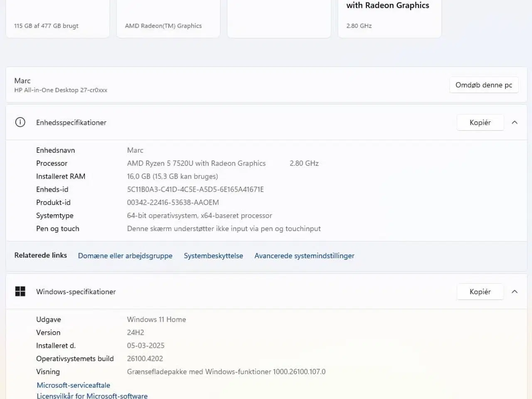Click the Udgave label
The image size is (532, 399).
(x=48, y=319)
